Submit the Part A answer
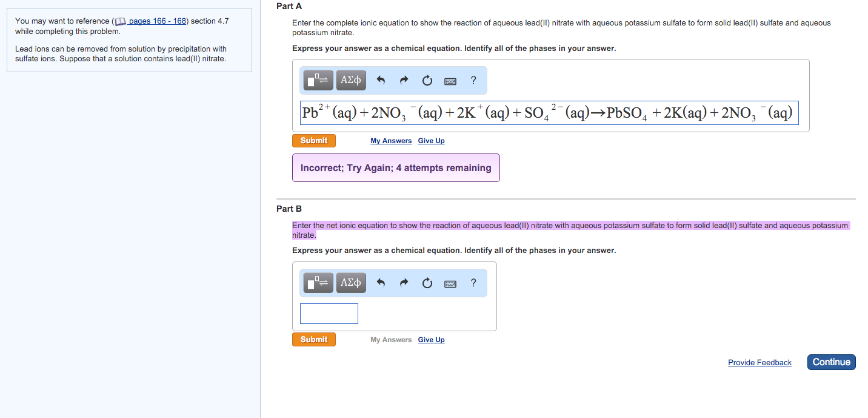Viewport: 868px width, 418px height. point(313,140)
